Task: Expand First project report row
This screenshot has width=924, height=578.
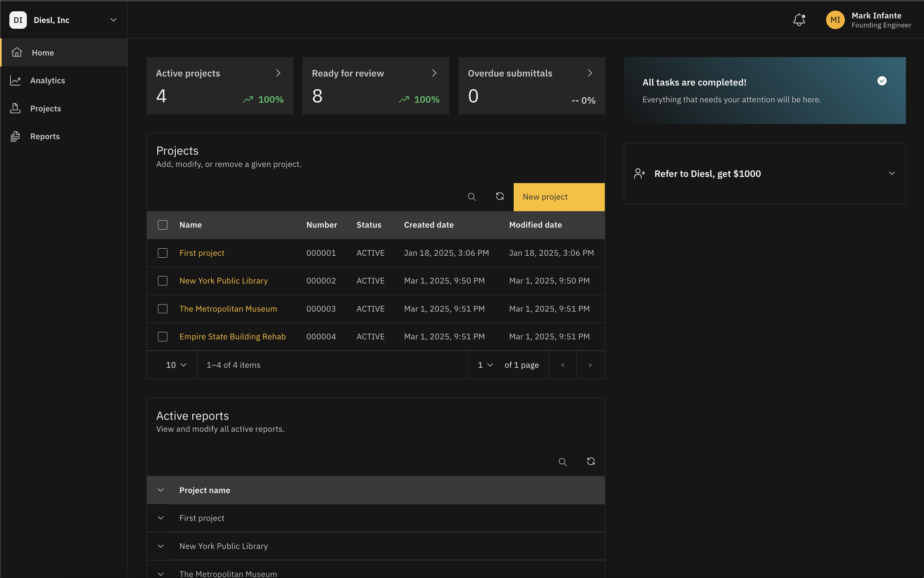Action: 161,518
